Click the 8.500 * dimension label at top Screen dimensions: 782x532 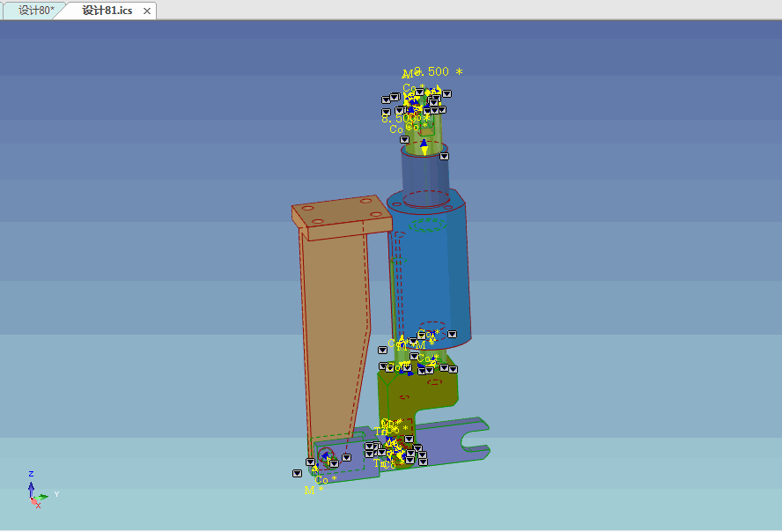coord(438,72)
